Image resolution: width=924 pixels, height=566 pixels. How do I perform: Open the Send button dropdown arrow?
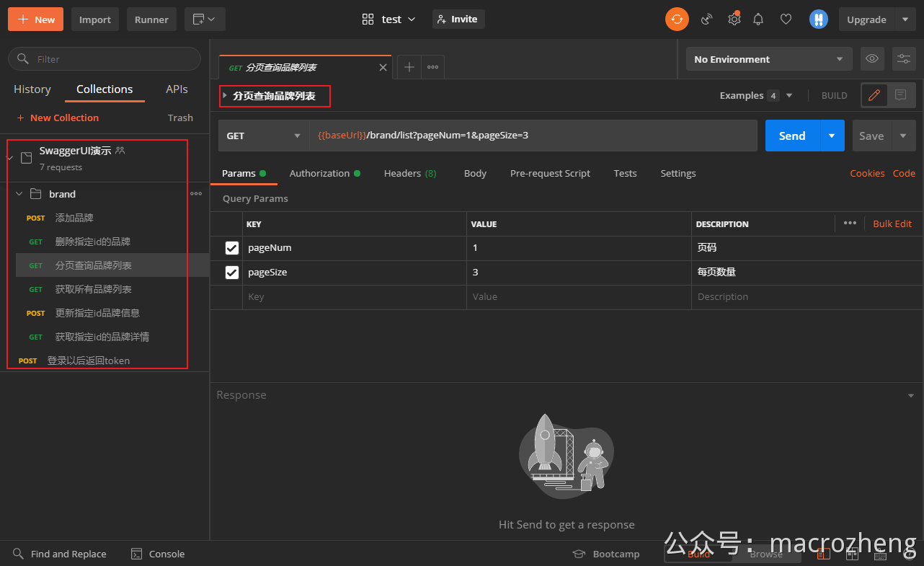[x=831, y=136]
